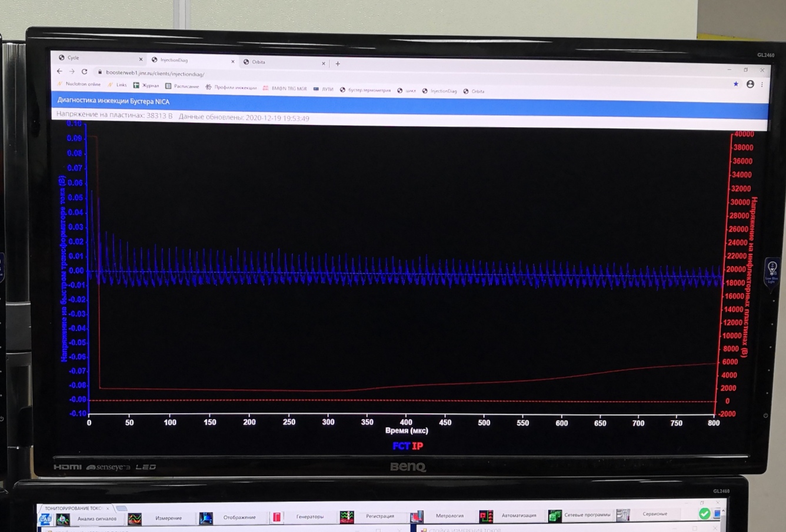Open the Анализ сигналов ribbon menu
This screenshot has height=532, width=786.
[96, 518]
